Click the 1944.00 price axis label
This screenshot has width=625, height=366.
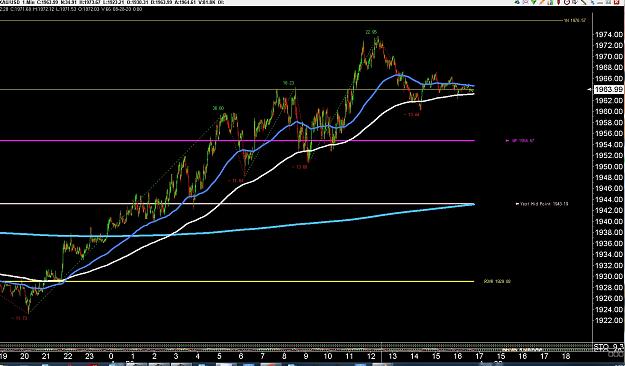coord(609,199)
